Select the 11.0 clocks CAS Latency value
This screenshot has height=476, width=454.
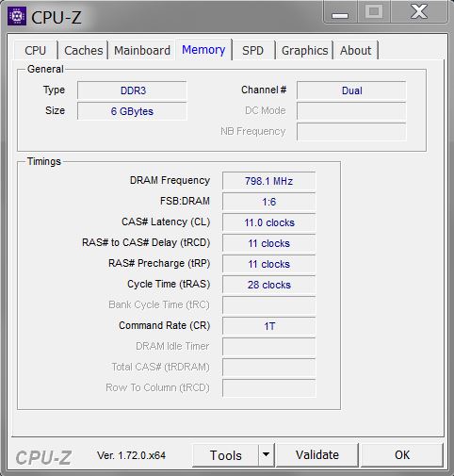pyautogui.click(x=269, y=222)
